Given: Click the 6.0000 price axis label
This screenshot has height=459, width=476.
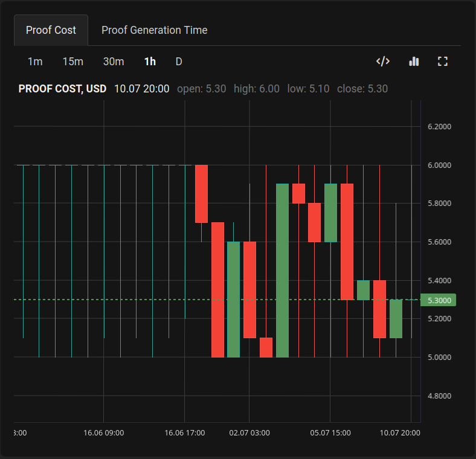Looking at the screenshot, I should (439, 165).
